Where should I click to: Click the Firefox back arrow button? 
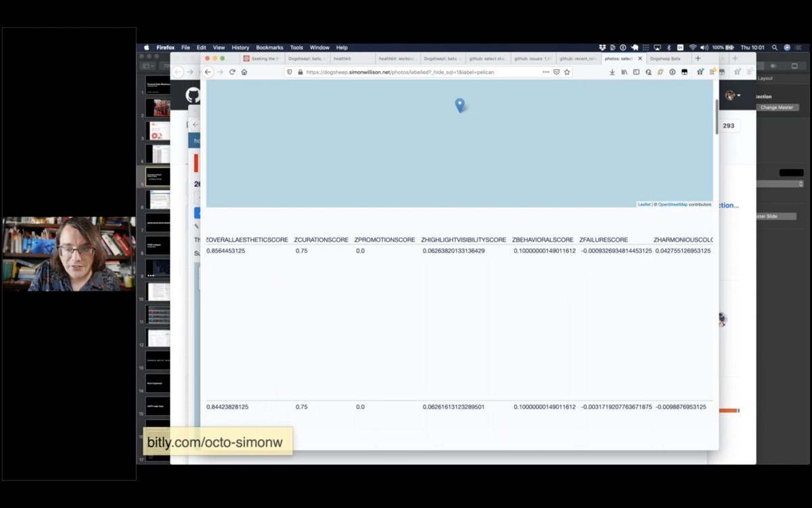click(x=208, y=72)
